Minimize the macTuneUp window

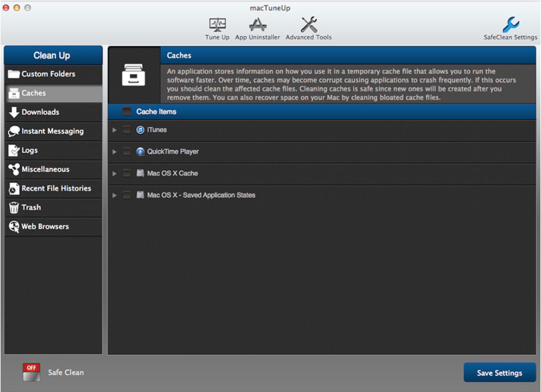coord(17,8)
